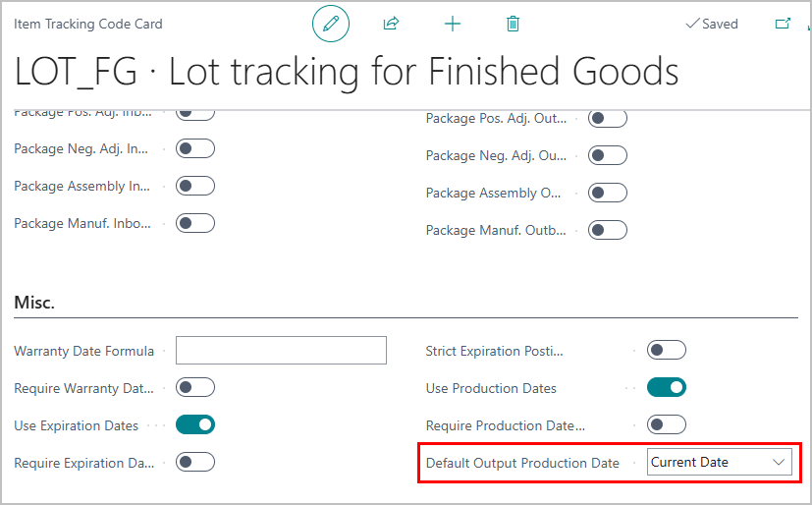Toggle Package Assembly Outbound switch
The width and height of the screenshot is (812, 505).
(x=608, y=193)
